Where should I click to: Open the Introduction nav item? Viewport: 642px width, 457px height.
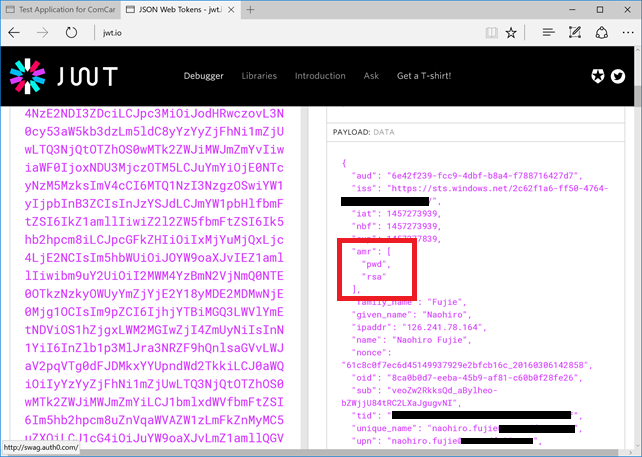click(x=320, y=76)
